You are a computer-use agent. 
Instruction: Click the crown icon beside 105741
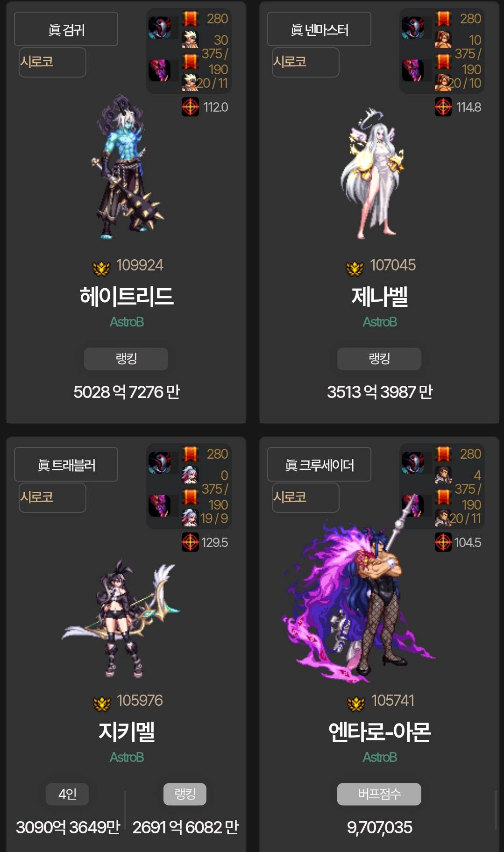tap(356, 703)
